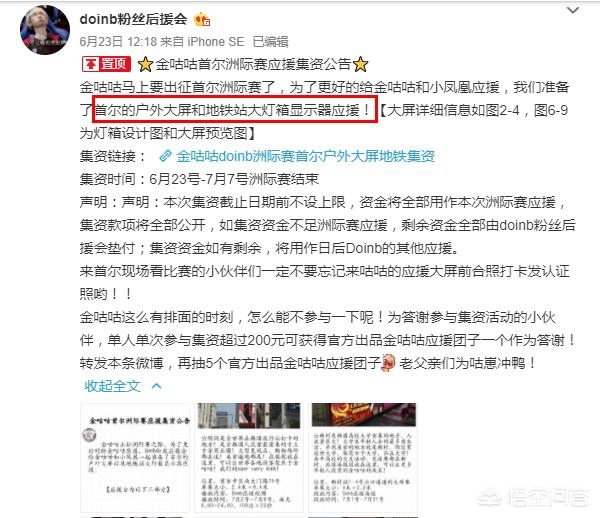The width and height of the screenshot is (600, 518).
Task: Click the doinb粉丝后援会 username
Action: coord(134,19)
